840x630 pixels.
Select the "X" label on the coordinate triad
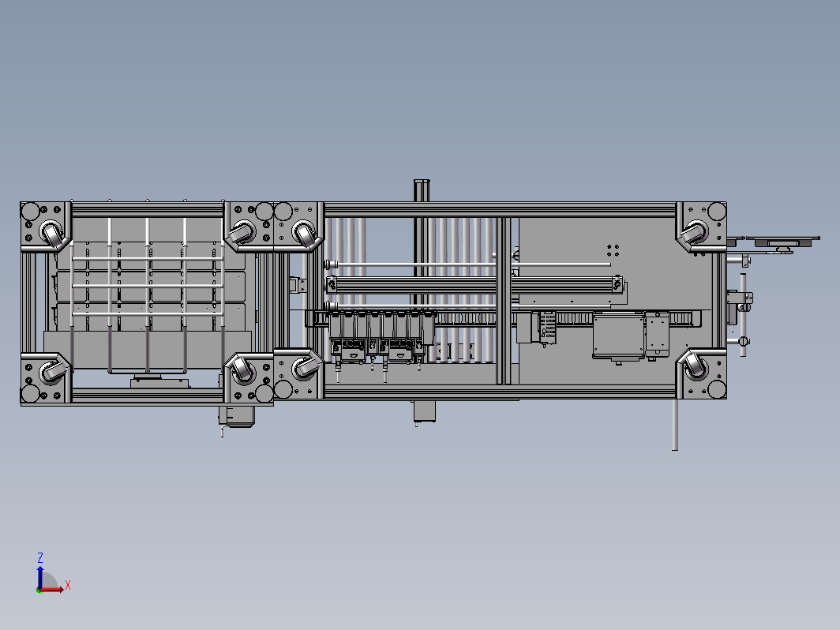point(68,585)
